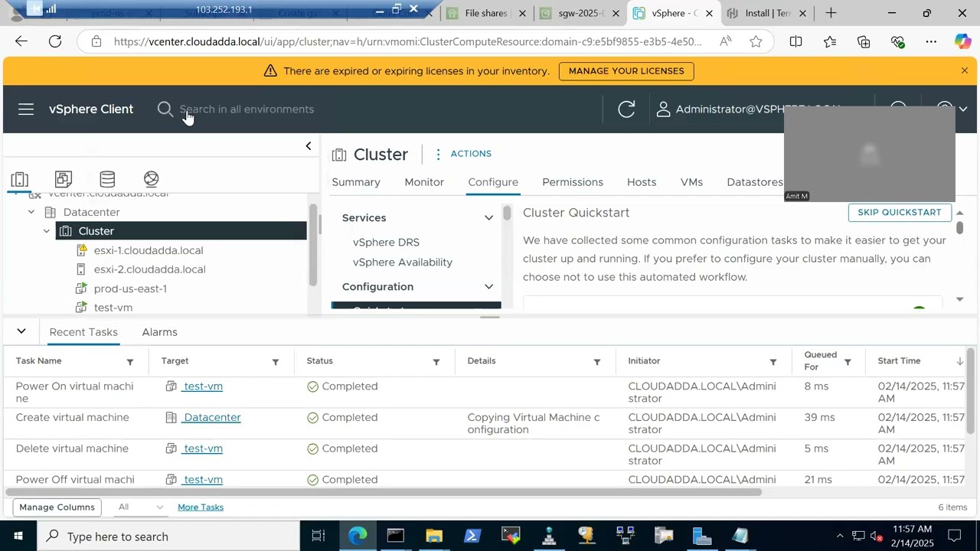Image resolution: width=980 pixels, height=551 pixels.
Task: Open Windows Task View
Action: pos(318,536)
